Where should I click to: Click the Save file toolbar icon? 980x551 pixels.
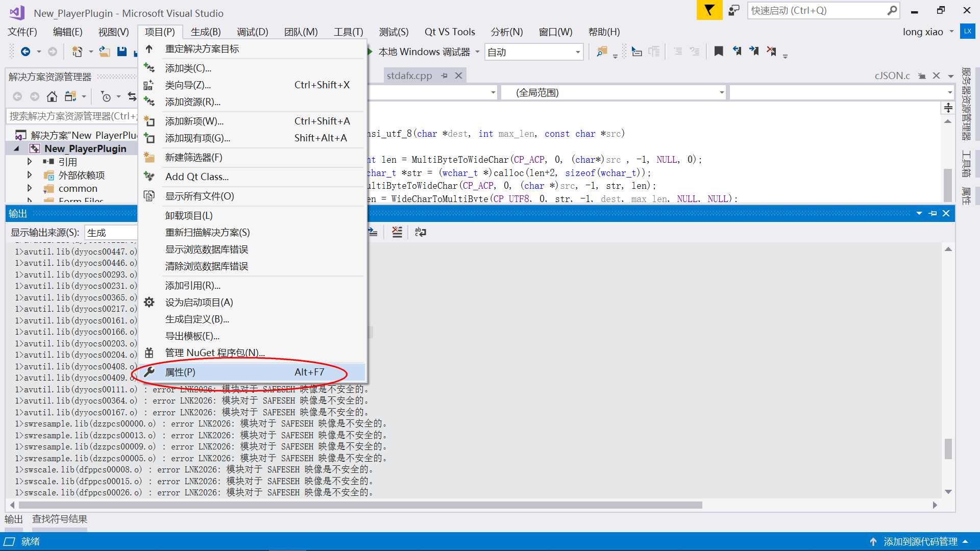(121, 52)
